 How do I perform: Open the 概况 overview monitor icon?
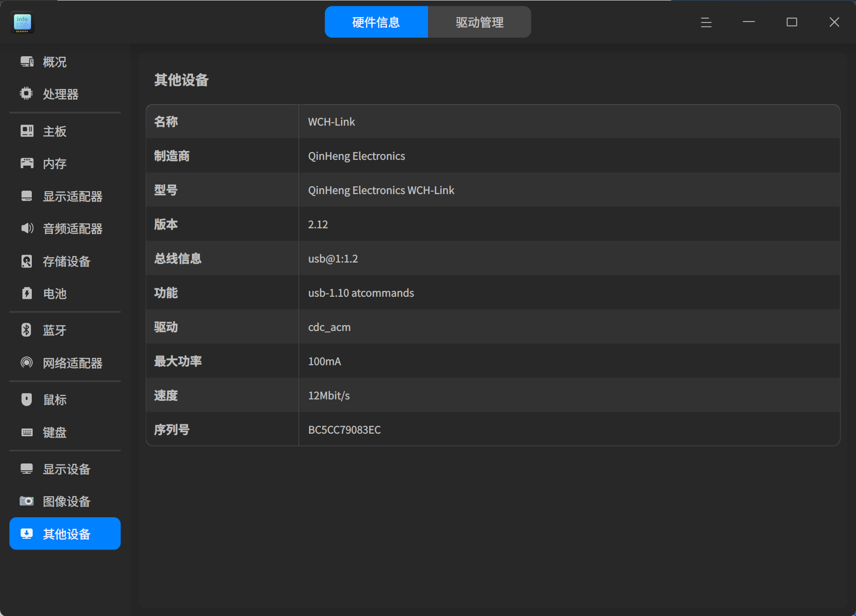pyautogui.click(x=27, y=62)
